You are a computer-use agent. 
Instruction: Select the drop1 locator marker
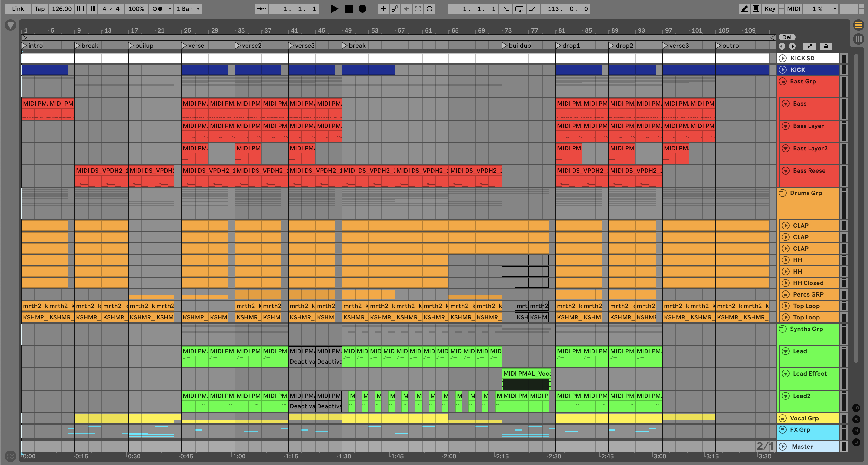[x=558, y=46]
